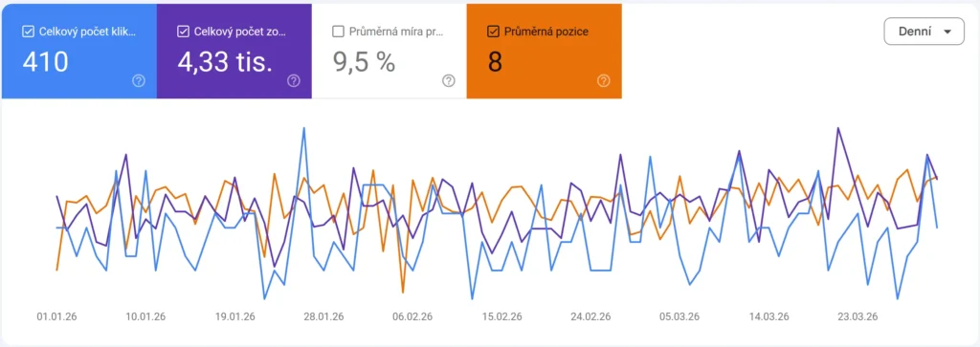Select the blue 410 clicks metric card
Viewport: 980px width, 347px height.
[x=78, y=52]
